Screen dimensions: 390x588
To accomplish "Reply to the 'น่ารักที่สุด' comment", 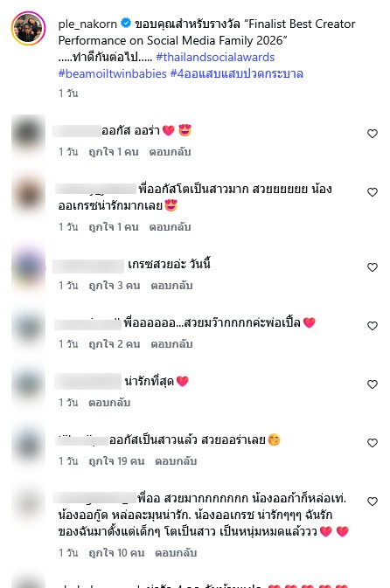I will (109, 403).
